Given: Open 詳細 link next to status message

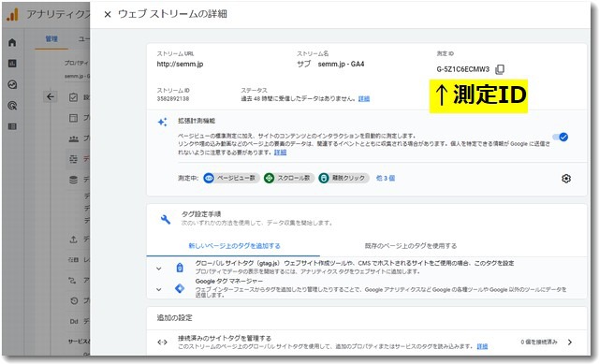Looking at the screenshot, I should (x=364, y=99).
